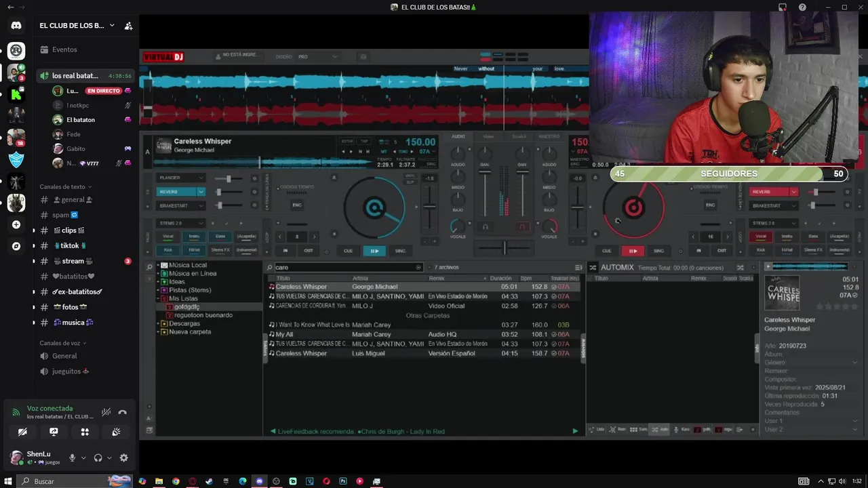Click deck A headphone cue button in mixer
The image size is (868, 488).
(x=485, y=226)
